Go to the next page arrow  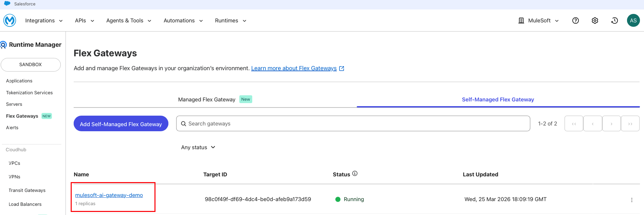coord(611,124)
